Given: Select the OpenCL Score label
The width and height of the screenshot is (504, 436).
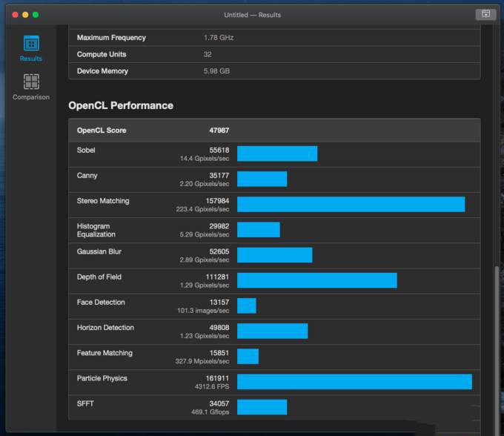Looking at the screenshot, I should click(102, 131).
